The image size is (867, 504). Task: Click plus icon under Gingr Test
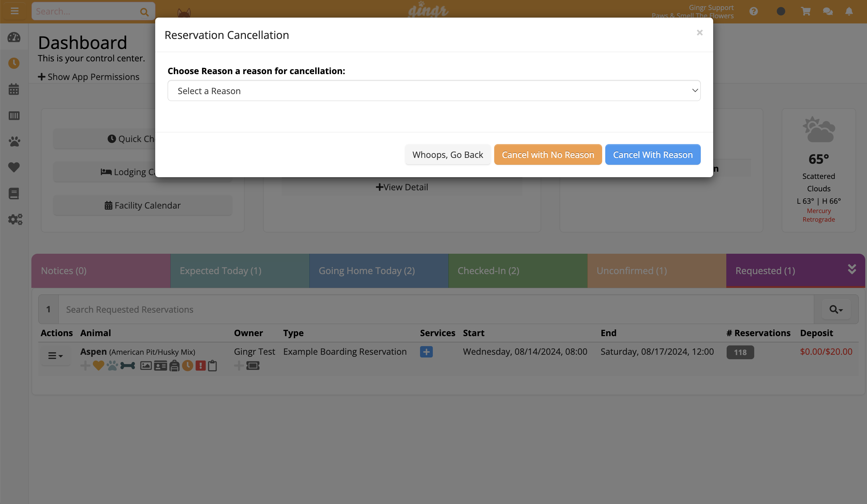click(239, 365)
